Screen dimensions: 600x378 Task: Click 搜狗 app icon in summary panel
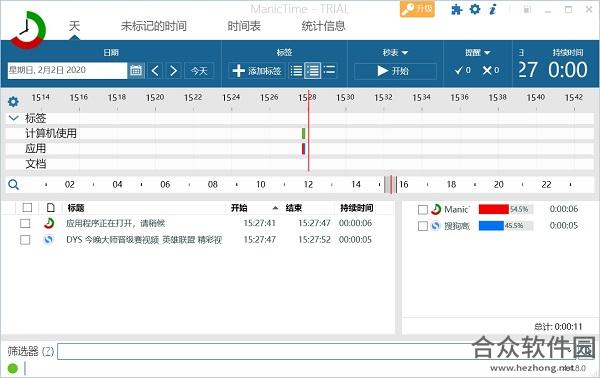[435, 226]
